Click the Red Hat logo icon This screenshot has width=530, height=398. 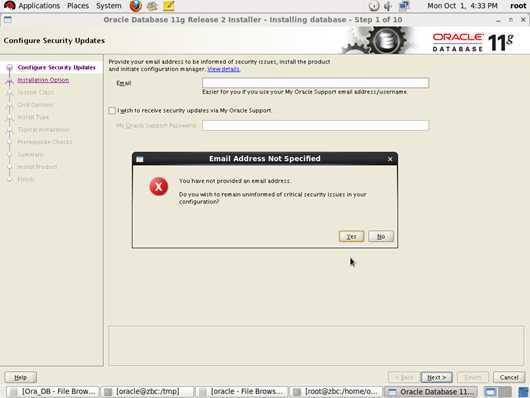[9, 5]
